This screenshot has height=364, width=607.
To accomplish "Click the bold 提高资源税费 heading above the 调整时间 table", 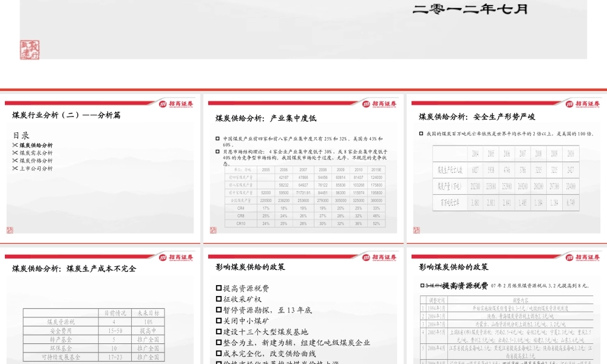I will click(x=465, y=286).
